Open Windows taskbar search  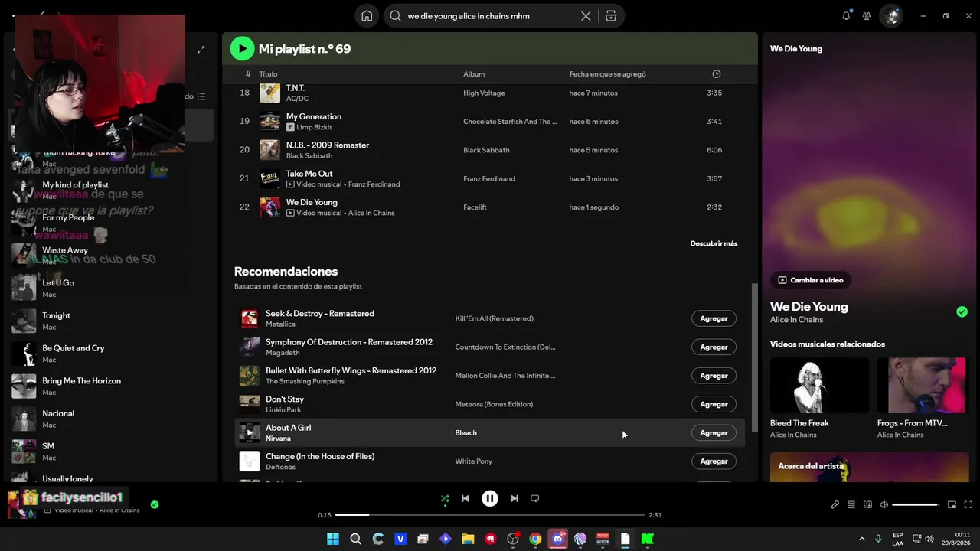tap(355, 539)
